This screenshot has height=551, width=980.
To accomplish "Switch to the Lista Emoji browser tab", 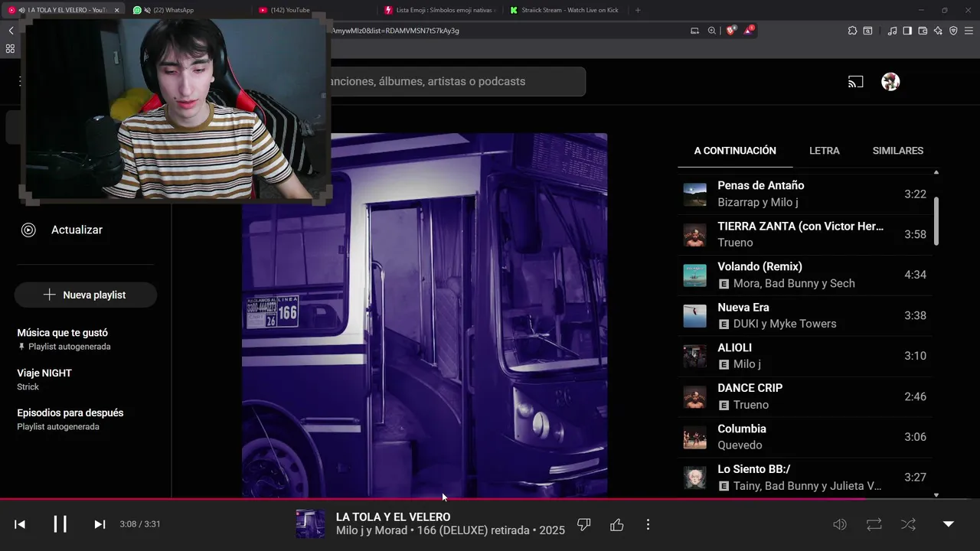I will click(x=440, y=10).
